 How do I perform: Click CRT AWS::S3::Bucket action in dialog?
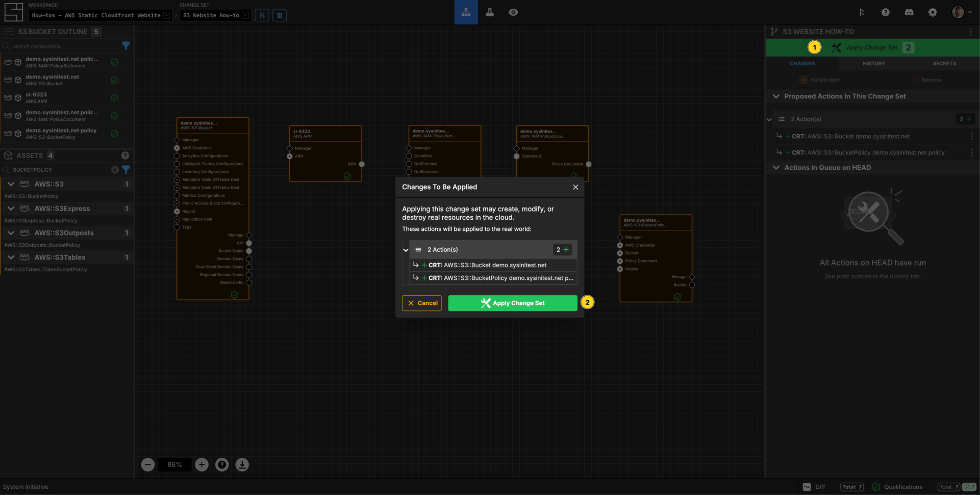click(x=493, y=265)
